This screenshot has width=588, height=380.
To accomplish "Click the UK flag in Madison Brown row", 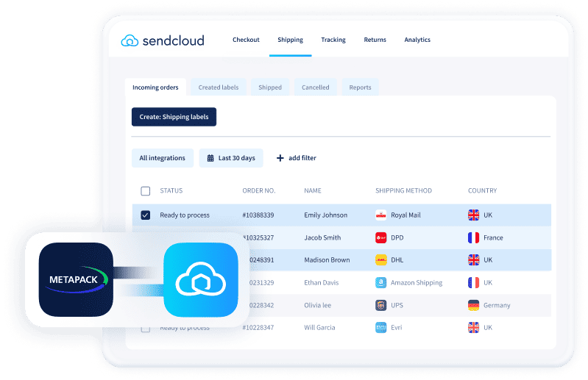I will coord(474,259).
